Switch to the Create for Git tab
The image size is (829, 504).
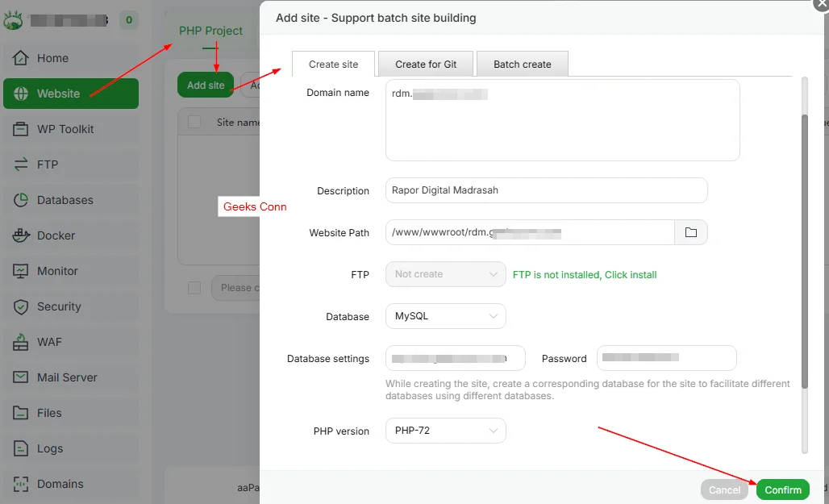pos(425,62)
